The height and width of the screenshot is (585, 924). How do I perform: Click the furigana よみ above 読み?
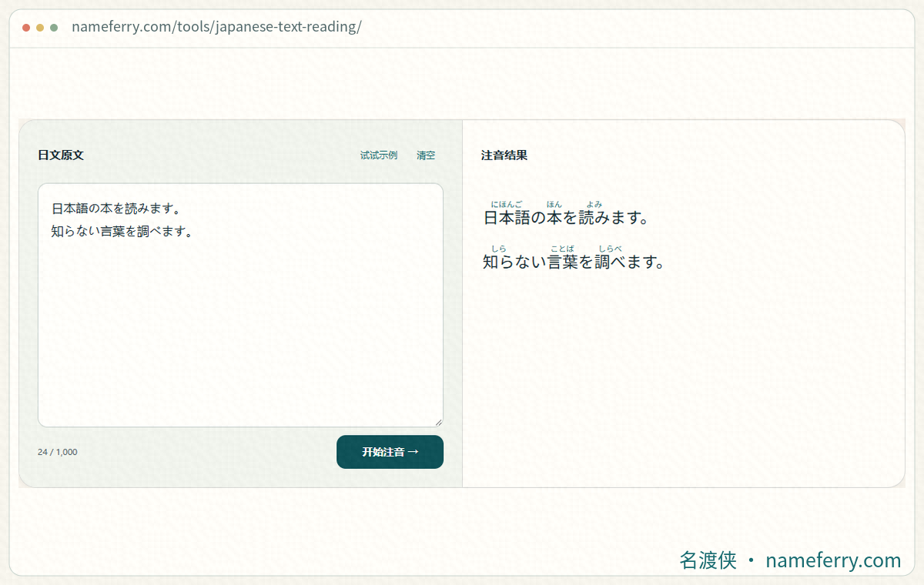pyautogui.click(x=594, y=204)
